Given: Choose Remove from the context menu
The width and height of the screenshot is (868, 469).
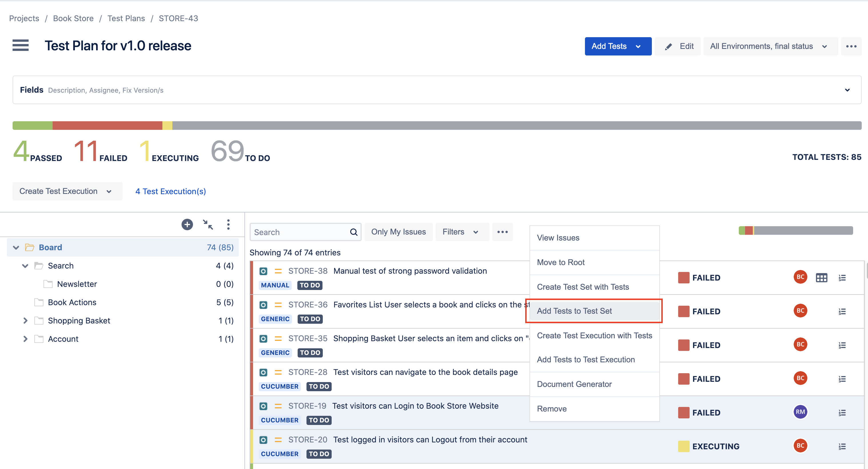Looking at the screenshot, I should tap(594, 409).
